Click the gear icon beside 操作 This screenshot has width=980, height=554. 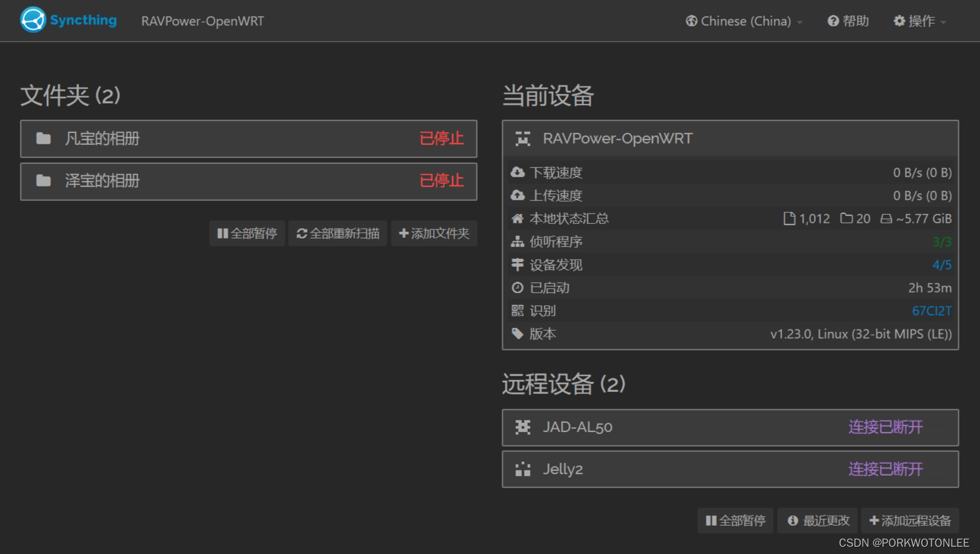[899, 21]
